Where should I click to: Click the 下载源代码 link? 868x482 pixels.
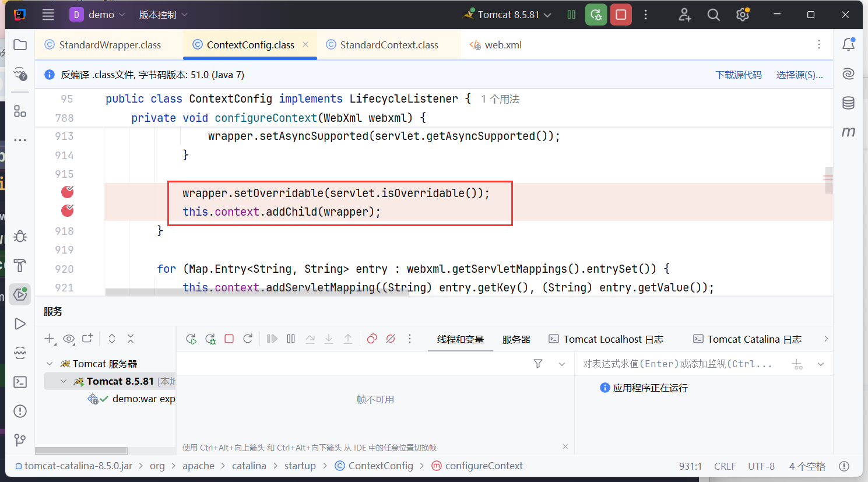point(739,75)
